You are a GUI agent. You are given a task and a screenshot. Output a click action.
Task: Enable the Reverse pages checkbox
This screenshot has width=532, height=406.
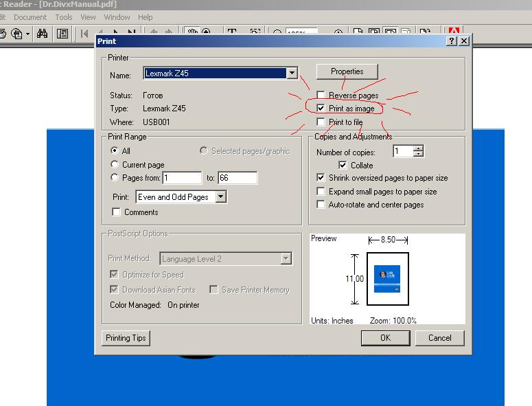(321, 95)
